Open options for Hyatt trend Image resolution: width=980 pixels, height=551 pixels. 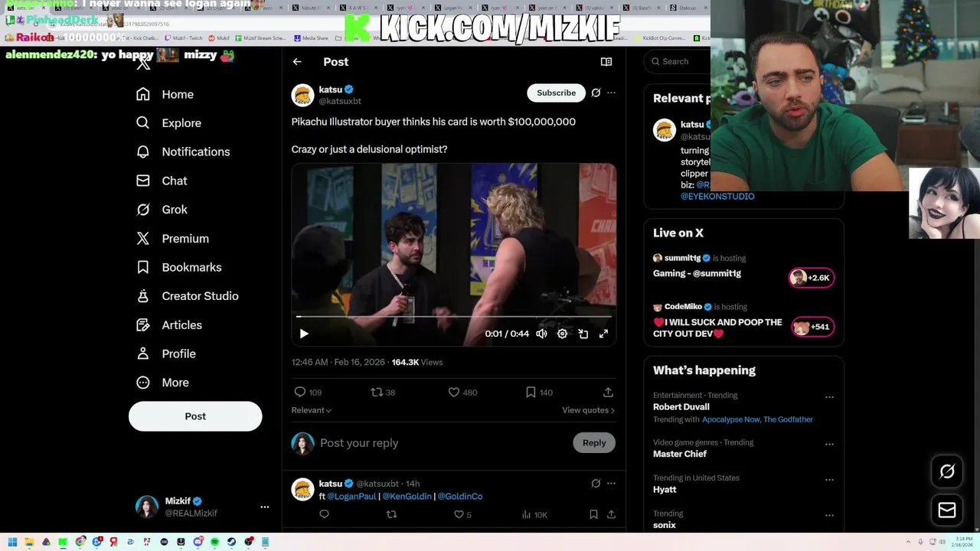click(x=829, y=480)
